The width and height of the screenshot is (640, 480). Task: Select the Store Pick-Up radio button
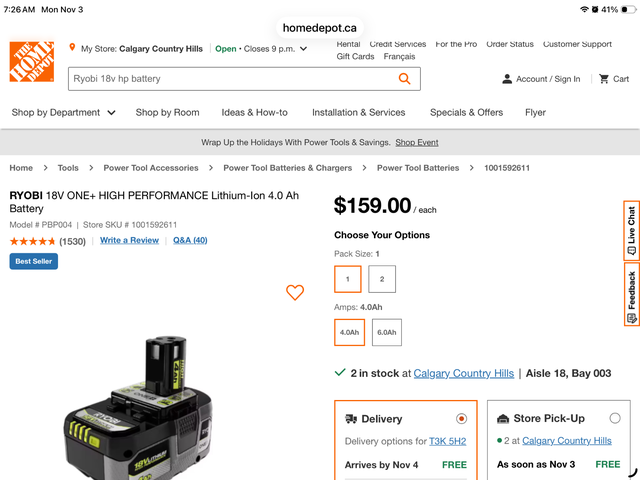615,418
